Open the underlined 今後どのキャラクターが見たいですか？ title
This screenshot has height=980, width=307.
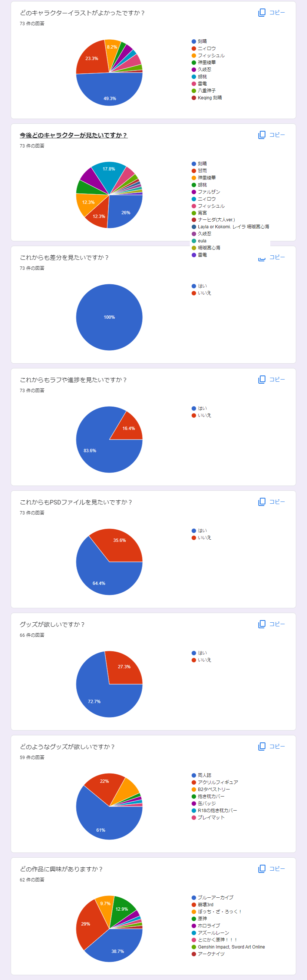pyautogui.click(x=73, y=135)
